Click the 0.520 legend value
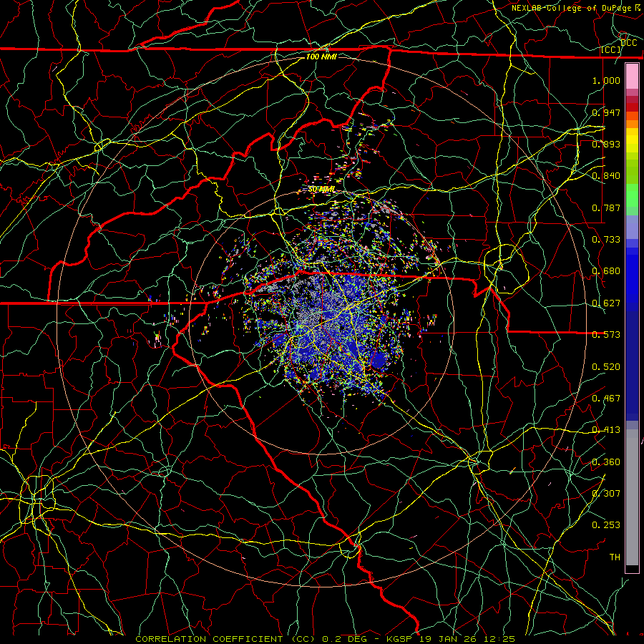The image size is (644, 644). coord(606,367)
